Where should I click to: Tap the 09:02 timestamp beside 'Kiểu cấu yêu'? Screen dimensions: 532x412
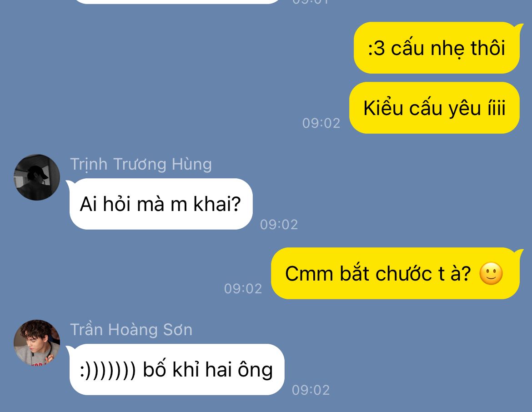321,123
